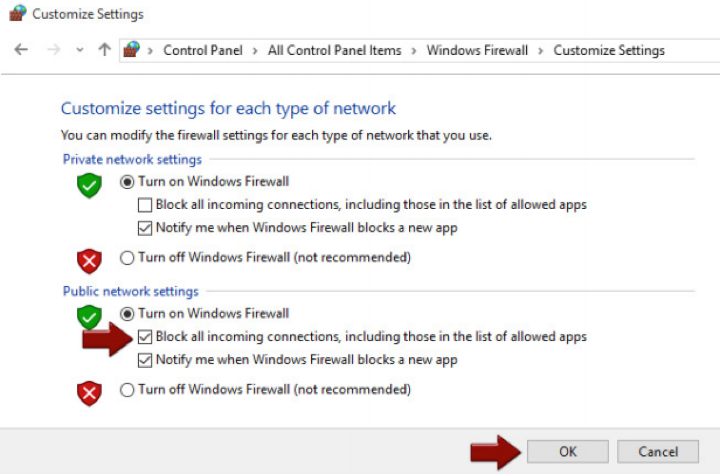Expand the chevron after Control Panel

pos(255,50)
